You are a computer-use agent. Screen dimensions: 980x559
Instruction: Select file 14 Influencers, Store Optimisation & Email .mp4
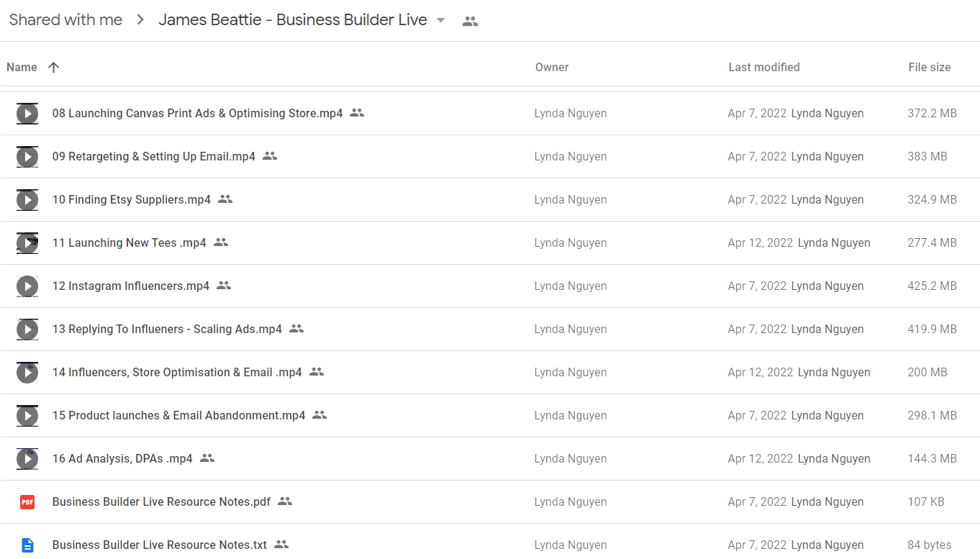(177, 372)
